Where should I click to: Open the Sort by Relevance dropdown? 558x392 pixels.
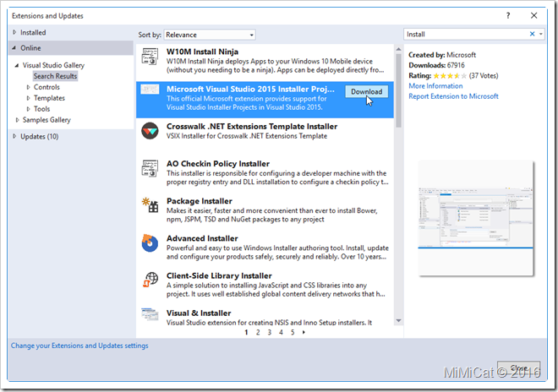click(210, 35)
